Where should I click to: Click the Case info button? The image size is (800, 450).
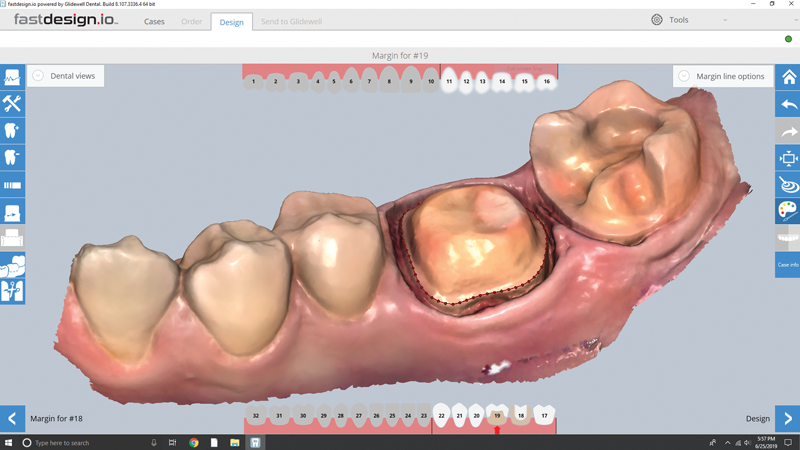[788, 265]
